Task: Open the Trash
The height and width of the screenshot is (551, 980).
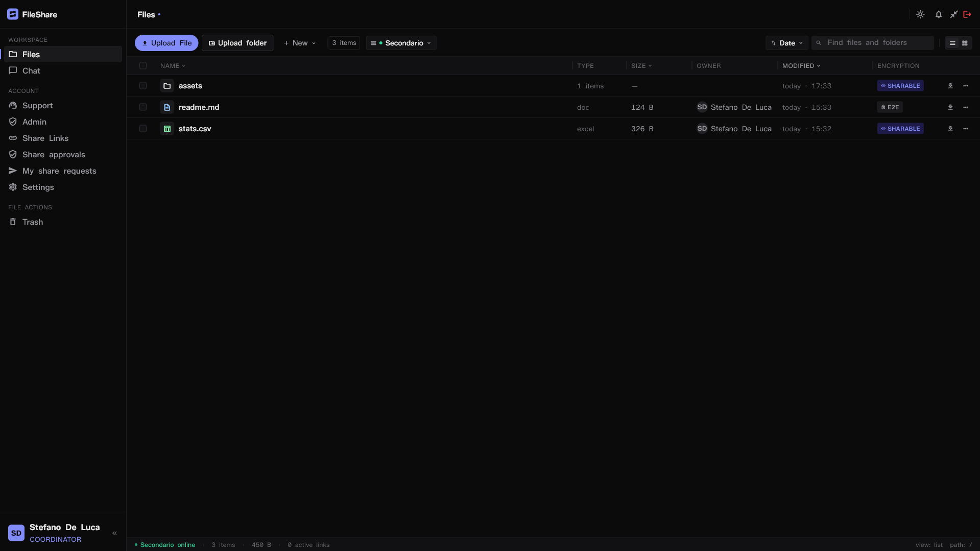Action: 63,222
